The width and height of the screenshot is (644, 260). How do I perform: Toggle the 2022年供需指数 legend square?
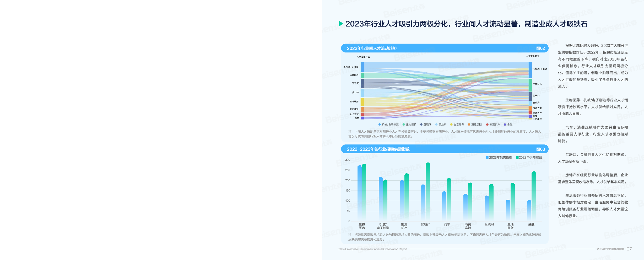pos(517,158)
